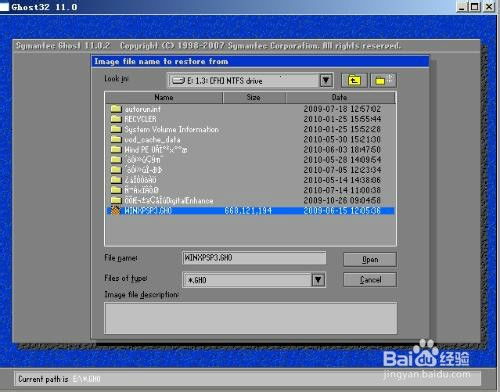Viewport: 500px width, 392px height.
Task: Click the Open button
Action: pyautogui.click(x=370, y=259)
